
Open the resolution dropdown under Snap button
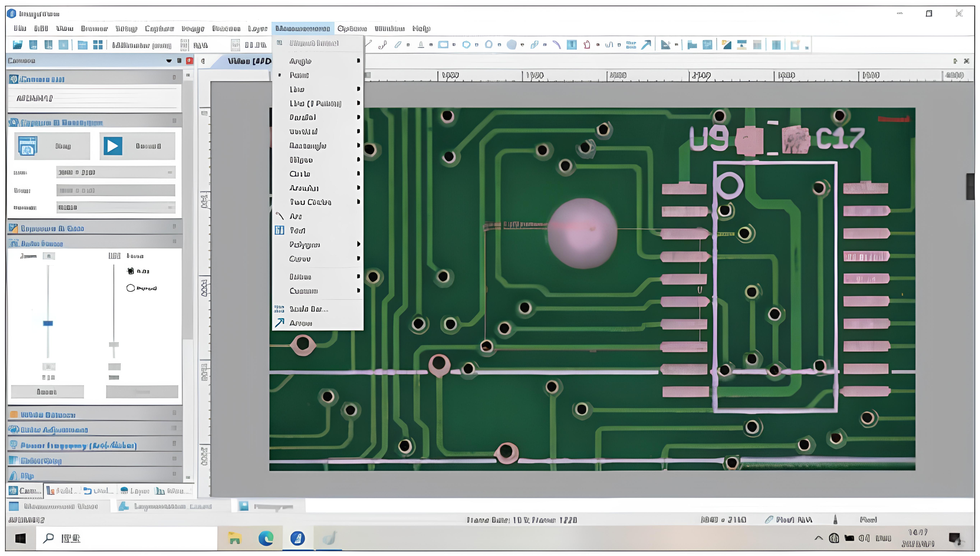[116, 173]
